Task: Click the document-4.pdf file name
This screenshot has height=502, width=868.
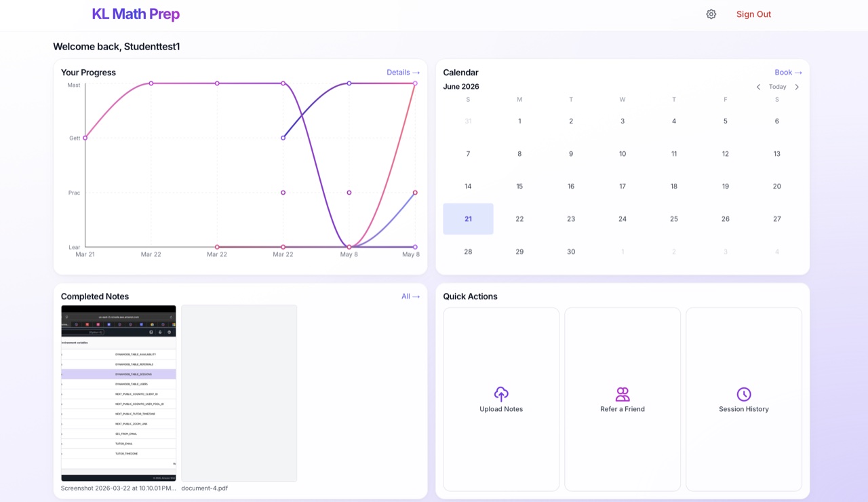Action: point(205,488)
